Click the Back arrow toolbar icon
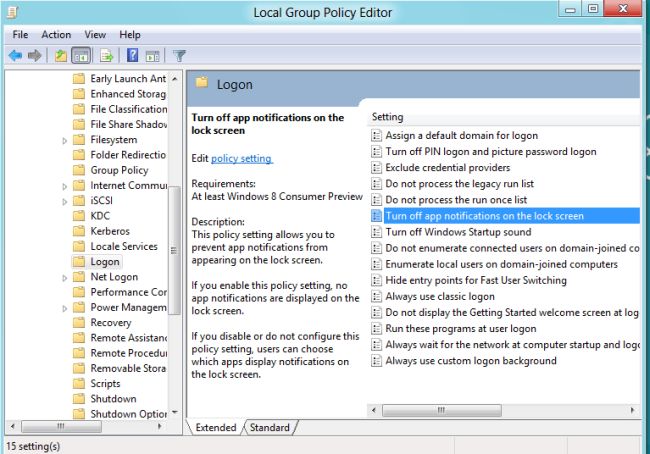Screen dimensions: 650x454 15,55
